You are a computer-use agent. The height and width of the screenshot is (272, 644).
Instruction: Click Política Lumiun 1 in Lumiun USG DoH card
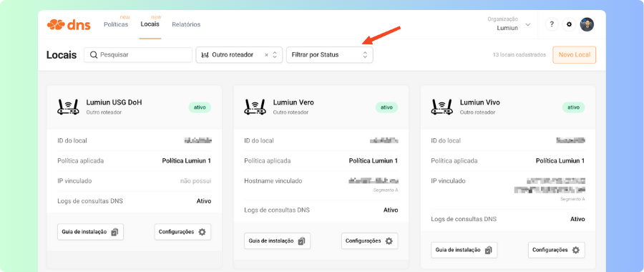pyautogui.click(x=187, y=160)
